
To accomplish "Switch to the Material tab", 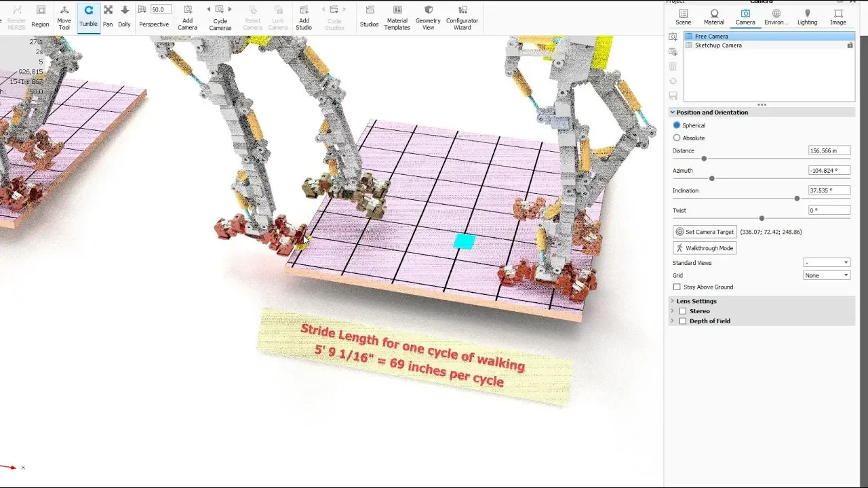I will (714, 17).
